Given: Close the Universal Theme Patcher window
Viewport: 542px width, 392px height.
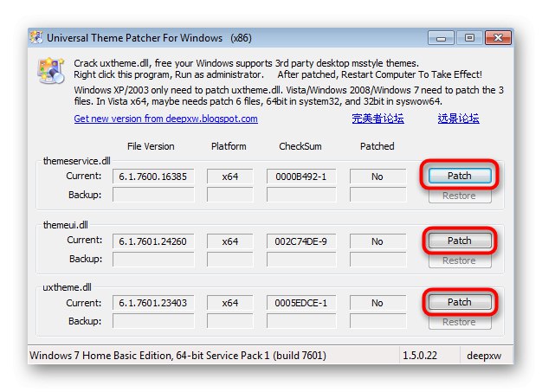Looking at the screenshot, I should click(498, 38).
